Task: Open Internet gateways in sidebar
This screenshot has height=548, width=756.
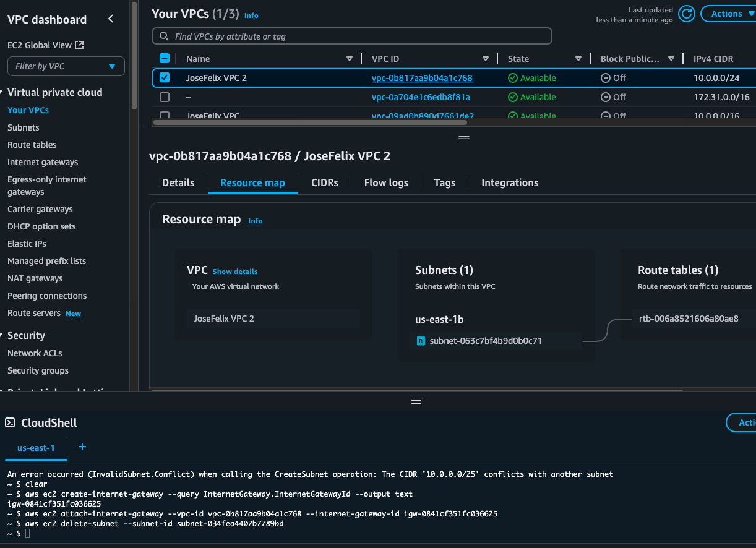Action: click(43, 162)
